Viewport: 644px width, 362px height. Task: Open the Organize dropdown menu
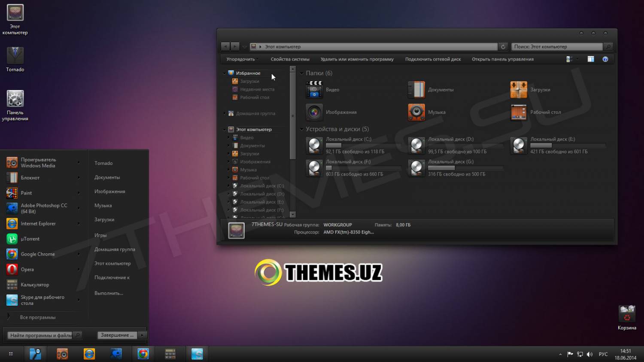[241, 59]
